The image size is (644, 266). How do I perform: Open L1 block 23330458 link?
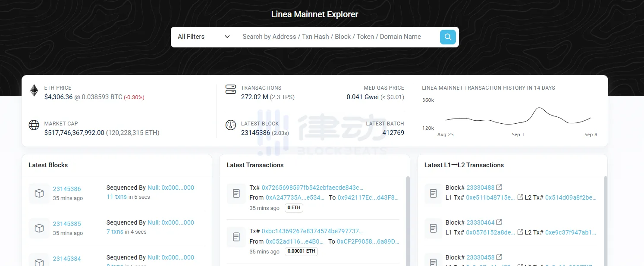point(481,257)
